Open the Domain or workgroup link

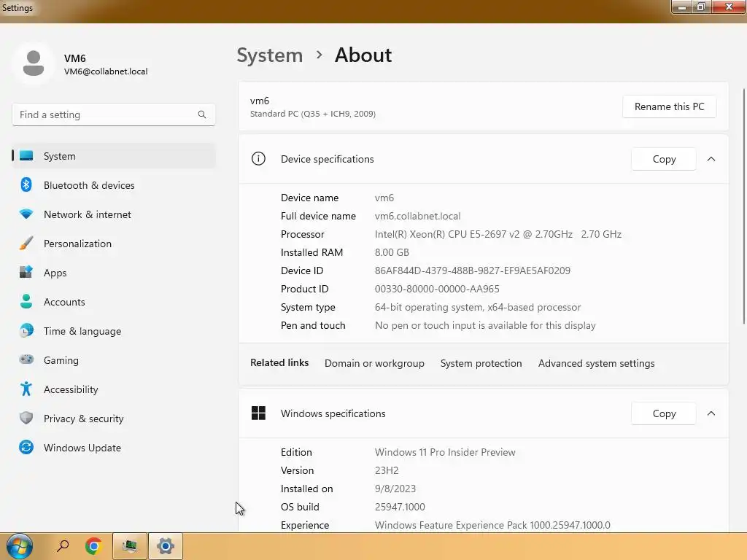(374, 363)
